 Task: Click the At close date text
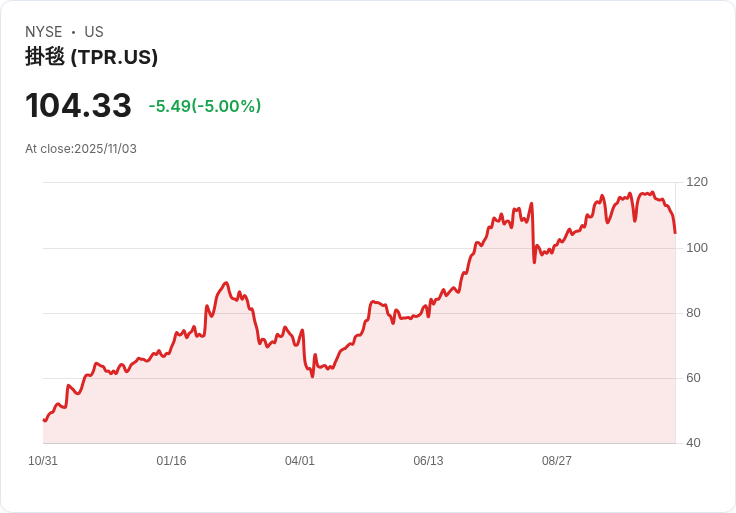pos(81,149)
